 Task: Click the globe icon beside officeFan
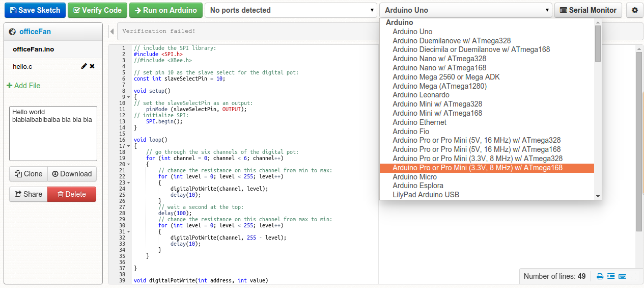tap(13, 32)
